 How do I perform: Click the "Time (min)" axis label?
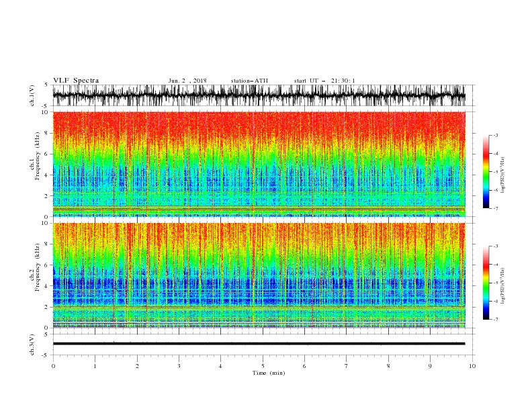[269, 373]
